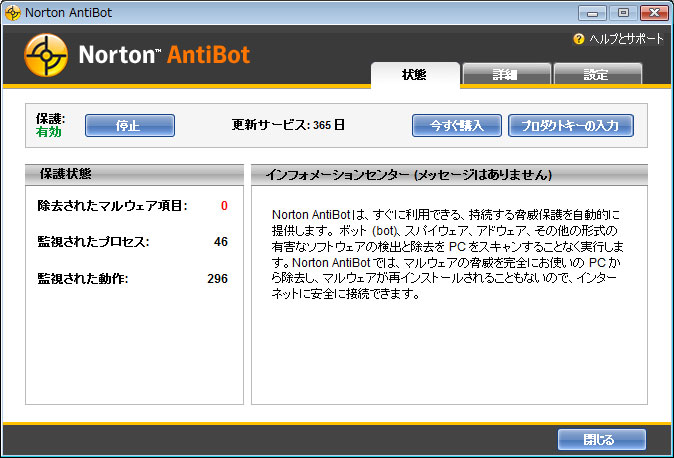Select the インフォメーションセンター header
Screen dimensions: 674x458
click(449, 174)
